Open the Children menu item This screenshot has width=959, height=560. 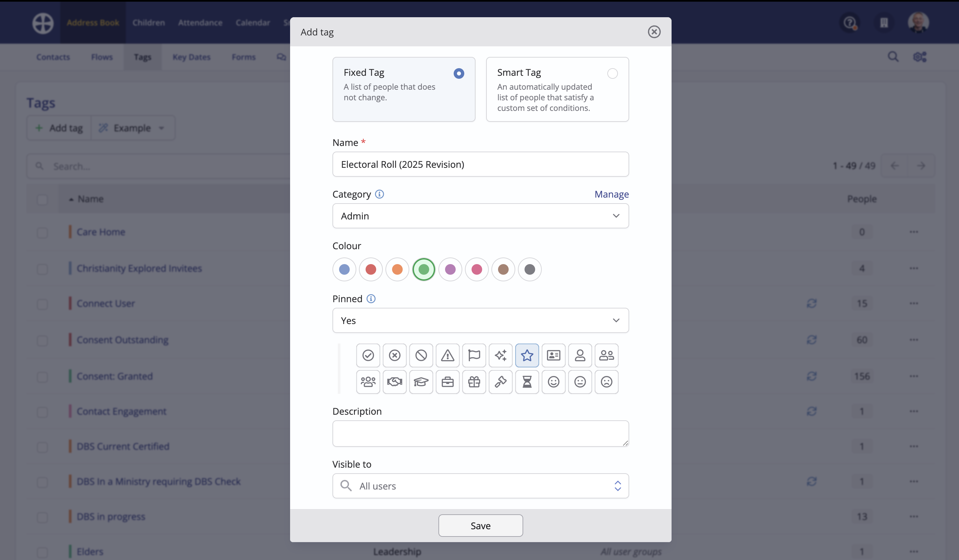149,23
